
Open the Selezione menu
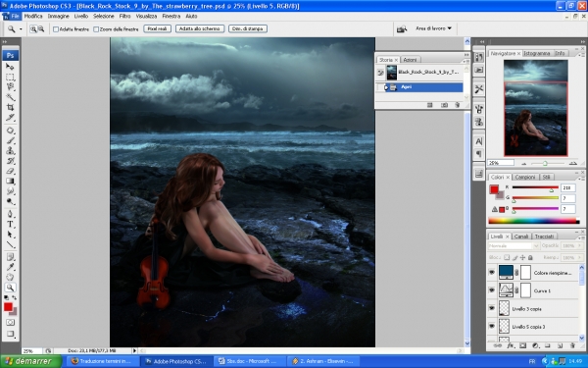coord(104,16)
